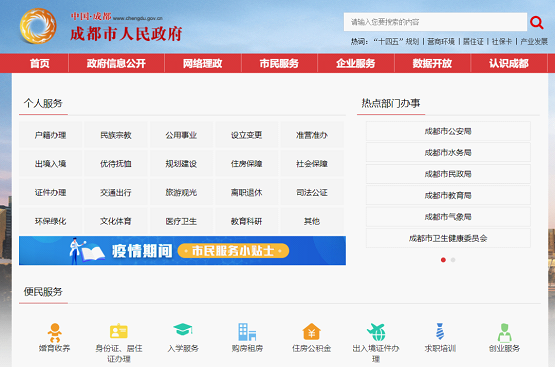The image size is (555, 367).
Task: Switch to second department carousel page dot
Action: point(453,260)
